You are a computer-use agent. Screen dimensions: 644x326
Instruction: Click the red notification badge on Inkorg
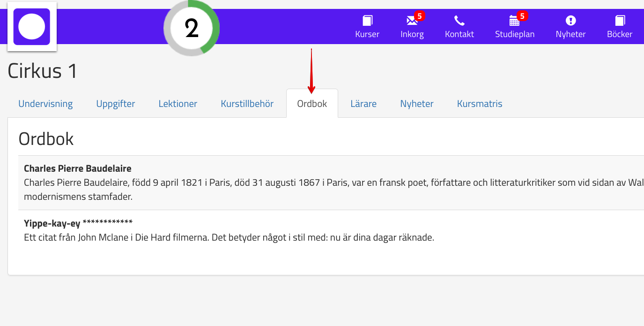pos(420,16)
